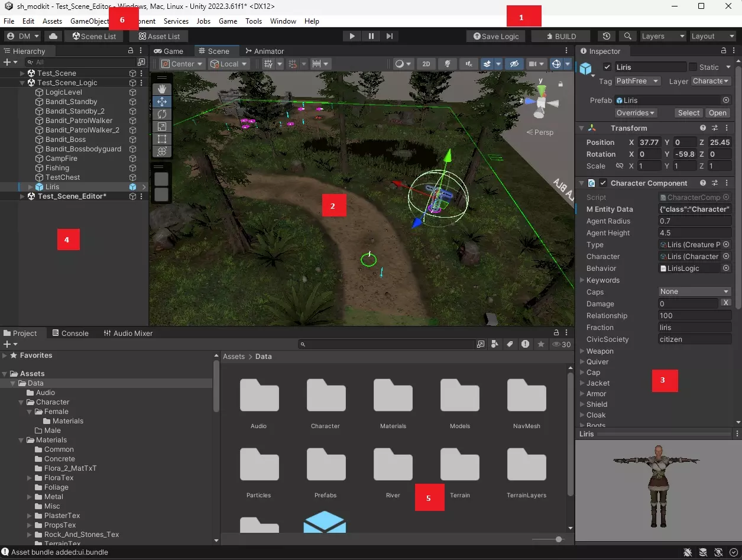Select the Hand view tool
Viewport: 742px width, 560px height.
tap(162, 89)
